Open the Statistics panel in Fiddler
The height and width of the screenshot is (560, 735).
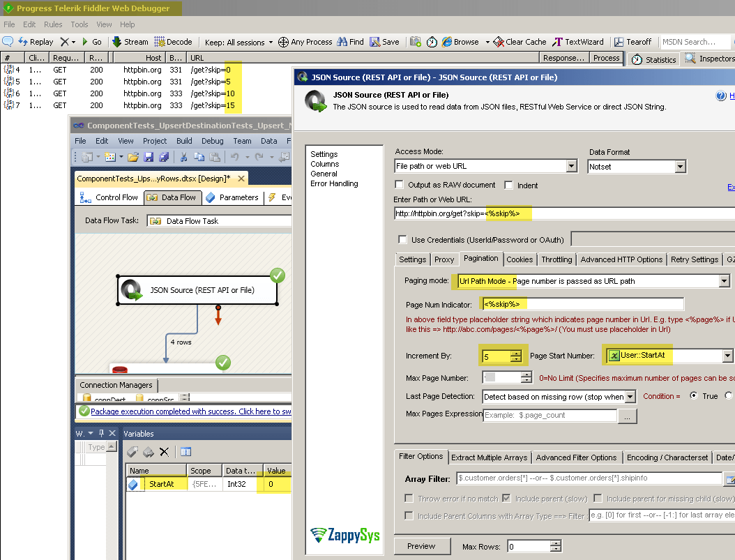653,59
